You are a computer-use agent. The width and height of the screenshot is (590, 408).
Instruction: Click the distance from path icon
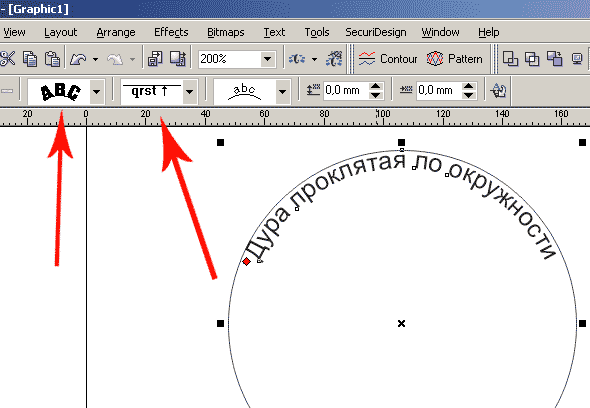[x=313, y=90]
